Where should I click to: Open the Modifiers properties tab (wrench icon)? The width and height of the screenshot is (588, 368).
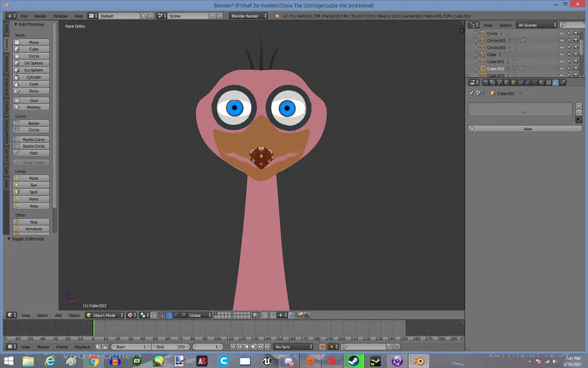click(527, 82)
